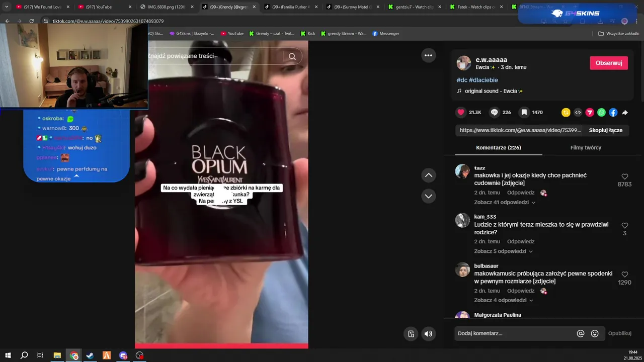The image size is (644, 362).
Task: Expand 'Zobacz 5 odpowiedzi' replies
Action: 503,251
